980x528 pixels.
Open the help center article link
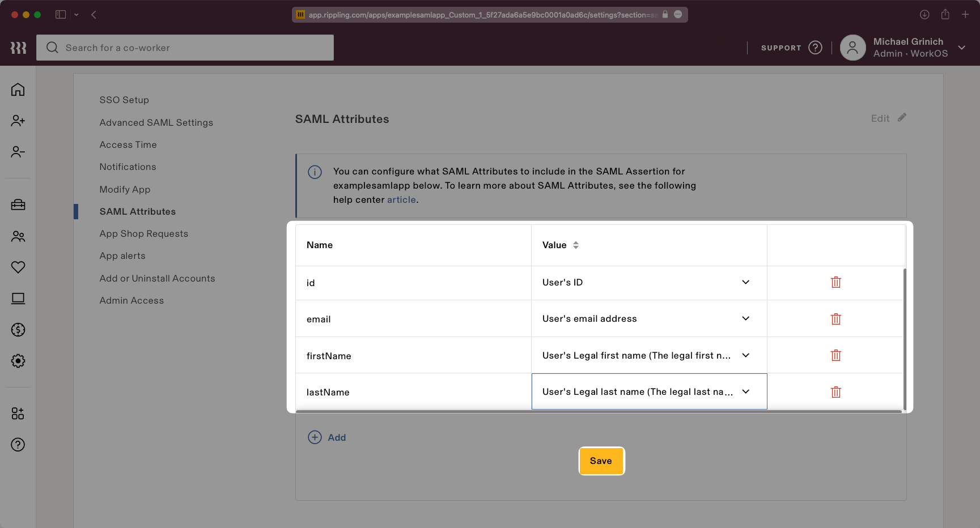point(401,200)
